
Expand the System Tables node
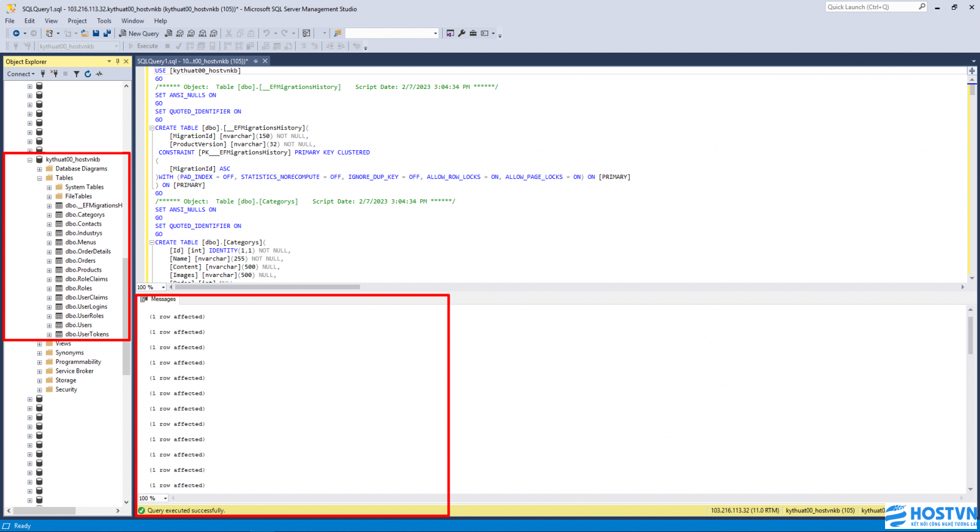(49, 188)
